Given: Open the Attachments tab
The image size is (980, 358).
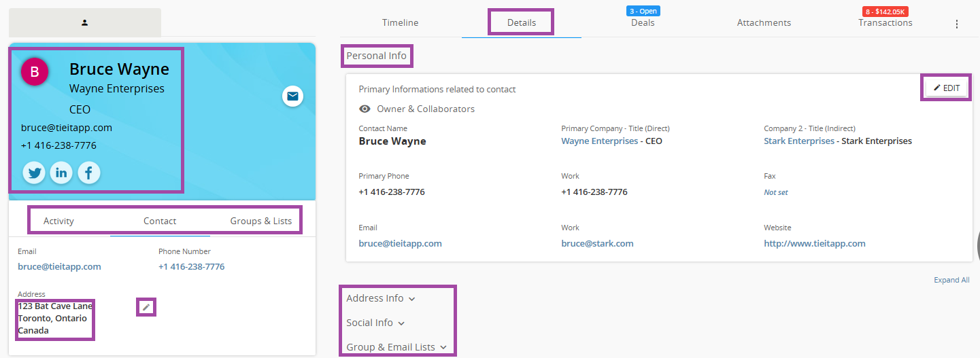Looking at the screenshot, I should pyautogui.click(x=764, y=22).
